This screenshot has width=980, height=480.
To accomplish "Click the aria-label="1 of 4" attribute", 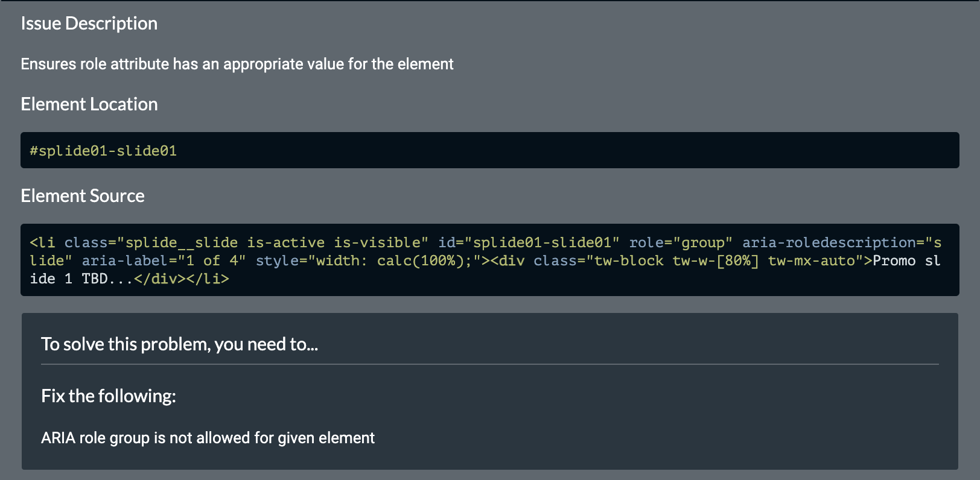I will click(x=164, y=261).
